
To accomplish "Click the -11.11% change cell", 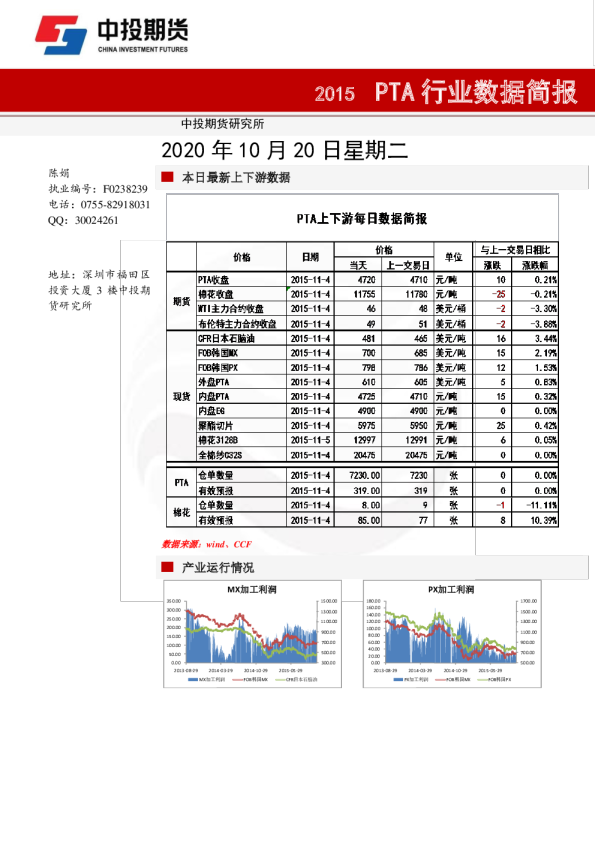I will [541, 505].
